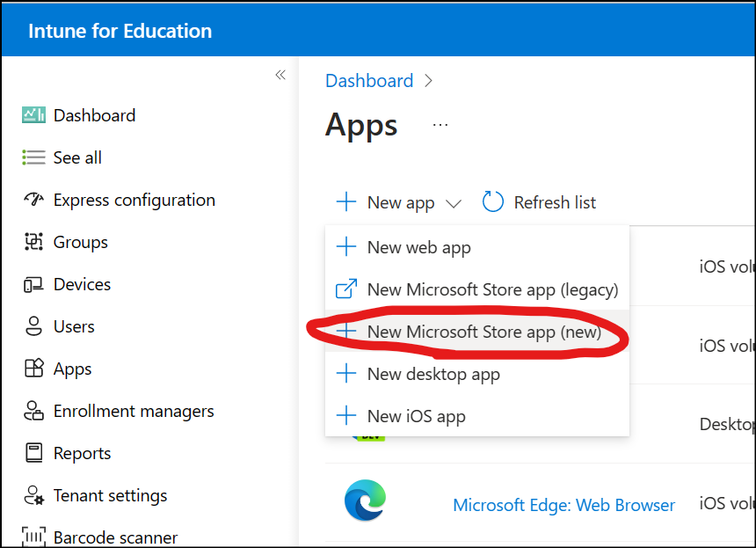Select New web app menu entry
The width and height of the screenshot is (756, 548).
[477, 247]
